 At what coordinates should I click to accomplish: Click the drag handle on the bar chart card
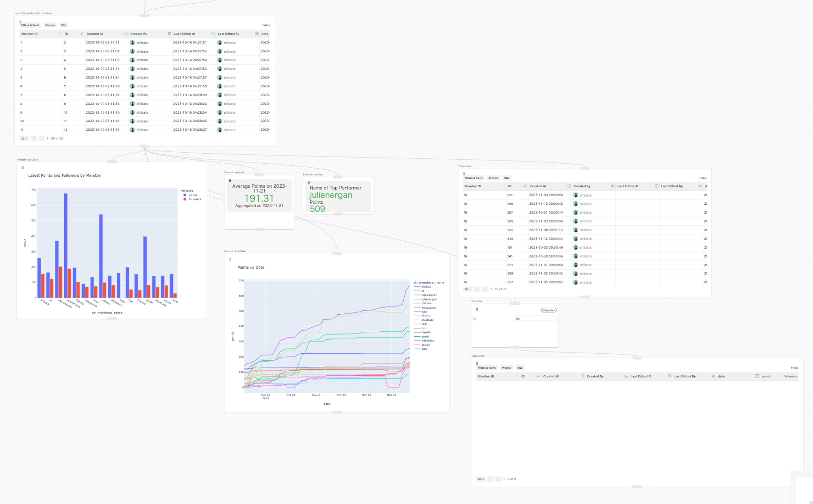tap(22, 167)
